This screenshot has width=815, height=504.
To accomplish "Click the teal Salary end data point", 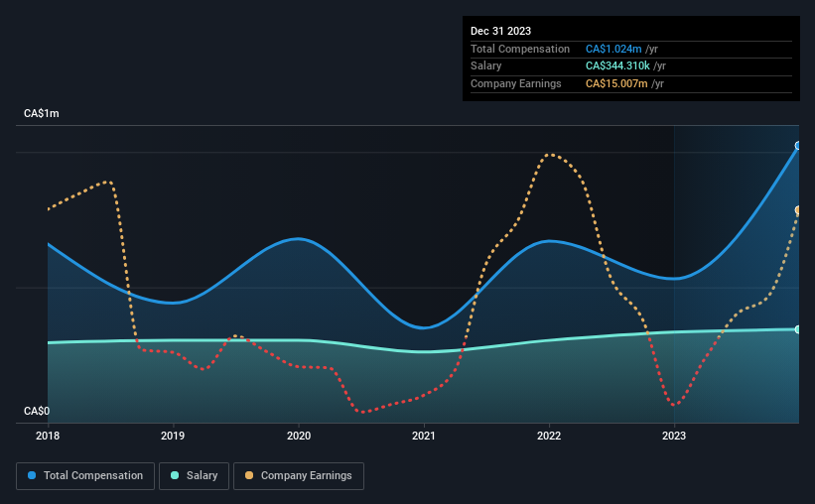I will pyautogui.click(x=798, y=329).
